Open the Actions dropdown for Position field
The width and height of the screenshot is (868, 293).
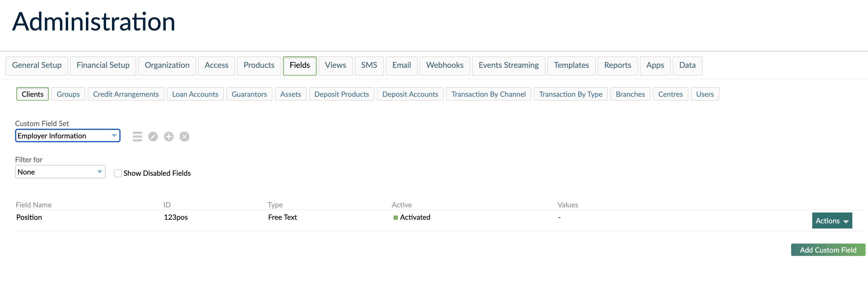pyautogui.click(x=832, y=221)
